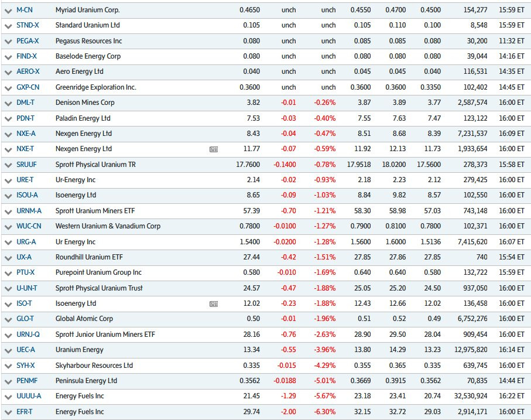531x420 pixels.
Task: Open the NXE-T ticker link
Action: pos(25,149)
